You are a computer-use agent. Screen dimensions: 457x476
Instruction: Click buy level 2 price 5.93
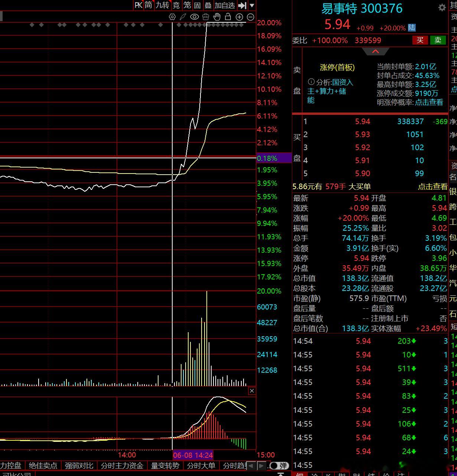(x=362, y=135)
